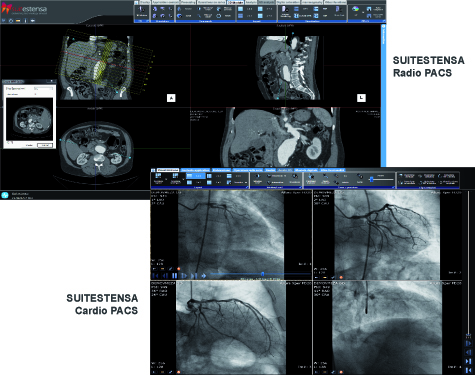The width and height of the screenshot is (475, 375).
Task: Click the axial CT thumbnail in preview dialog
Action: pos(29,119)
